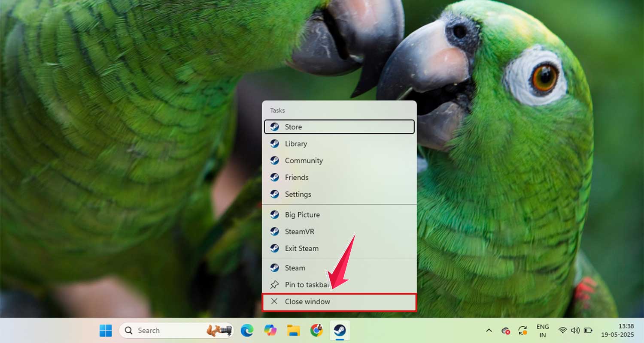
Task: Click the Steam logo beside Big Picture
Action: [x=275, y=215]
